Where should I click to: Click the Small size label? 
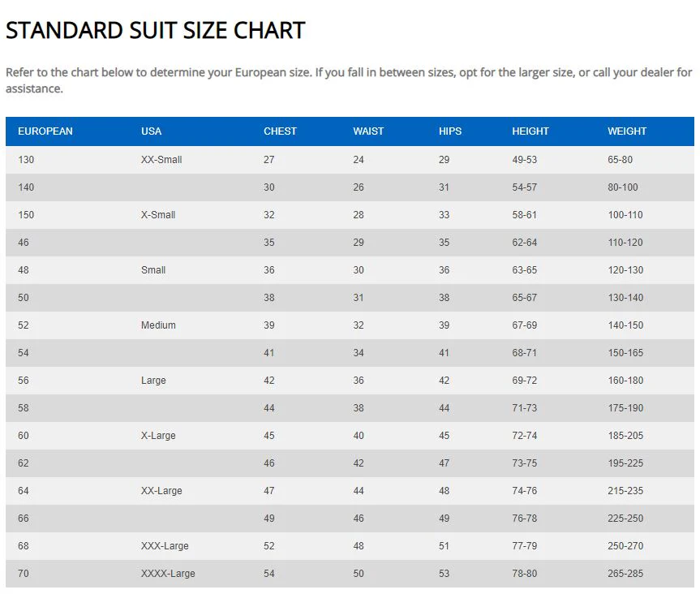coord(153,270)
